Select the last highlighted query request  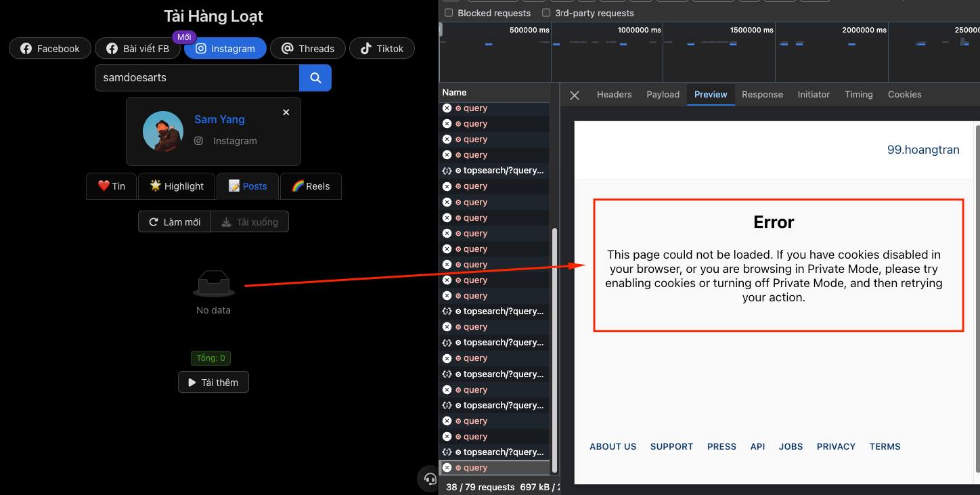pyautogui.click(x=495, y=468)
